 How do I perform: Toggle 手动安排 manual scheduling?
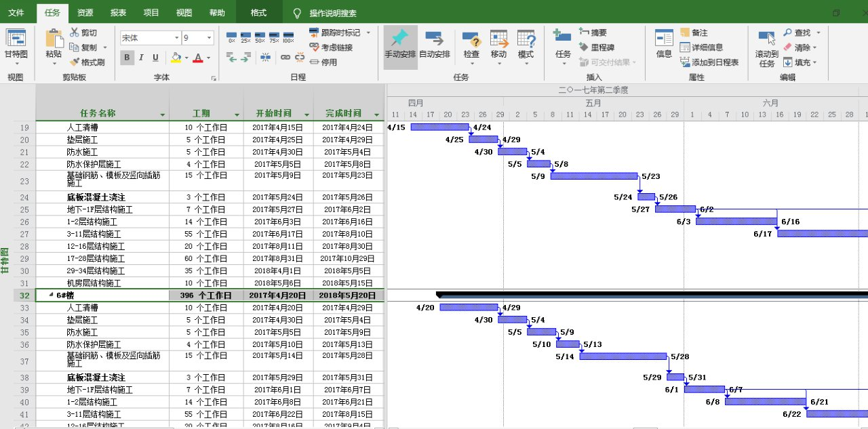(x=400, y=46)
